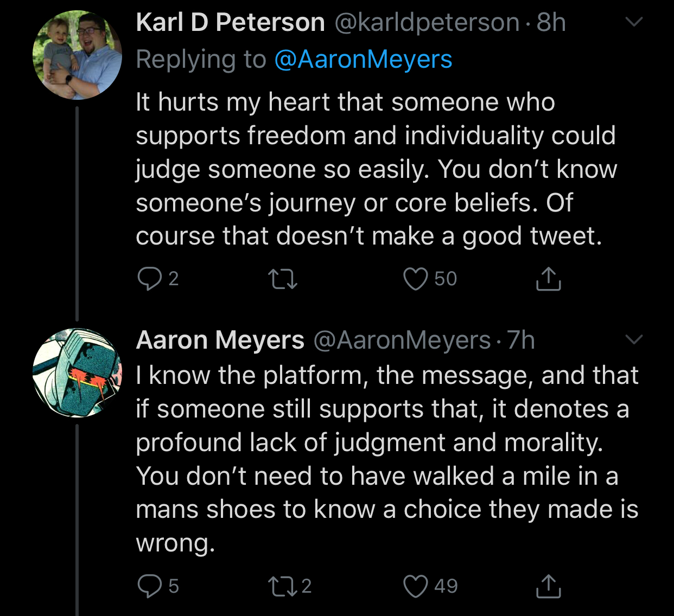Open Aaron Meyers' profile name
The image size is (674, 616).
(220, 341)
